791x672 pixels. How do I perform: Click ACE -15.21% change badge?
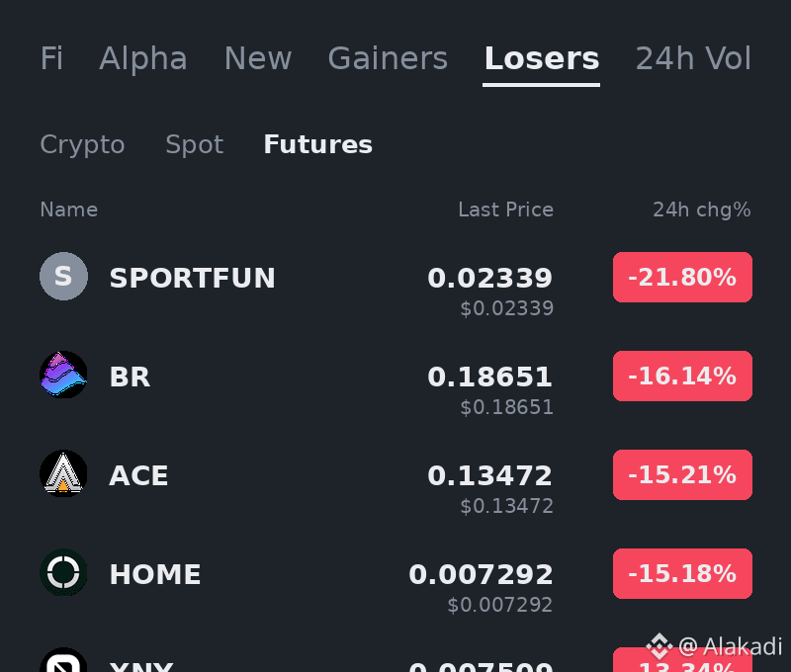[x=682, y=475]
